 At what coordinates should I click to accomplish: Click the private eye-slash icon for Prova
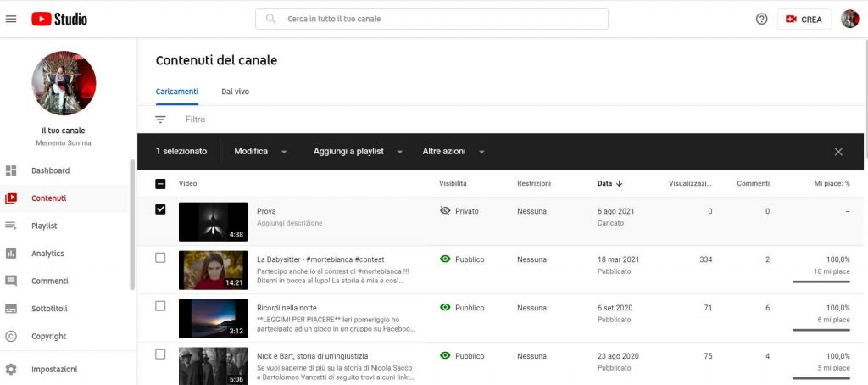(445, 211)
